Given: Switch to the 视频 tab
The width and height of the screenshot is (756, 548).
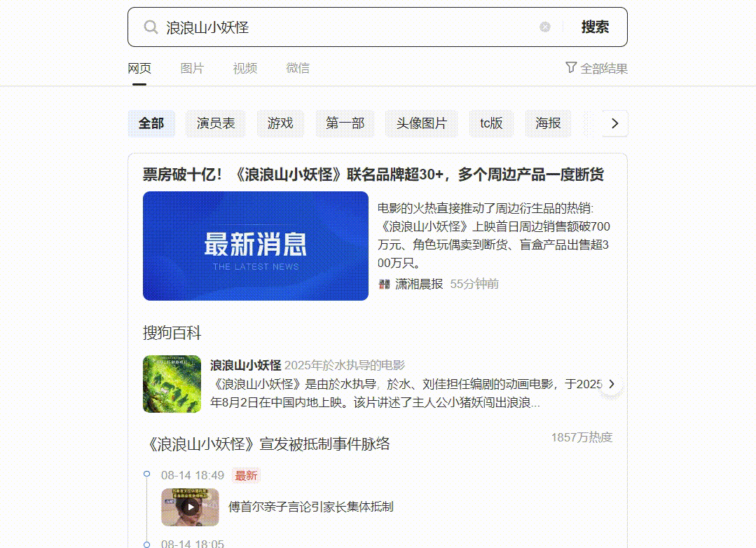Looking at the screenshot, I should coord(245,69).
